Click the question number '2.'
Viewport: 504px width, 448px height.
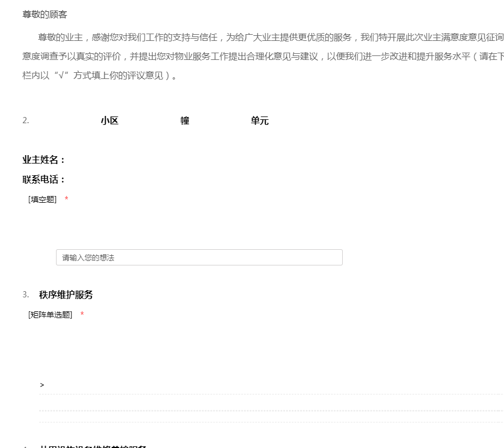click(26, 120)
